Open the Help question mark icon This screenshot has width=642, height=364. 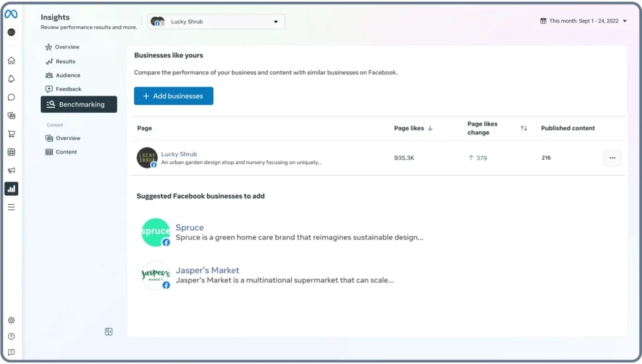(11, 336)
